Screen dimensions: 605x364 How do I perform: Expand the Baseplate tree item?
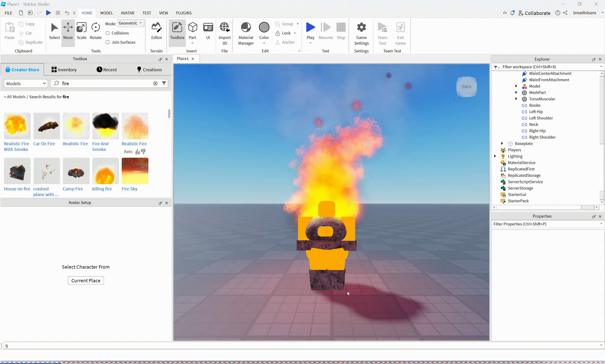(x=502, y=144)
